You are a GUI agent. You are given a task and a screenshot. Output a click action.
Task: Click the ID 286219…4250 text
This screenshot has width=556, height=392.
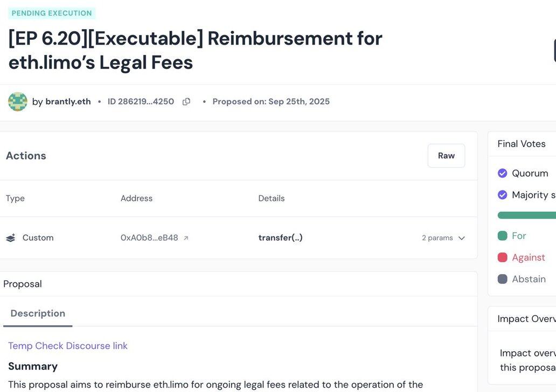pos(141,102)
